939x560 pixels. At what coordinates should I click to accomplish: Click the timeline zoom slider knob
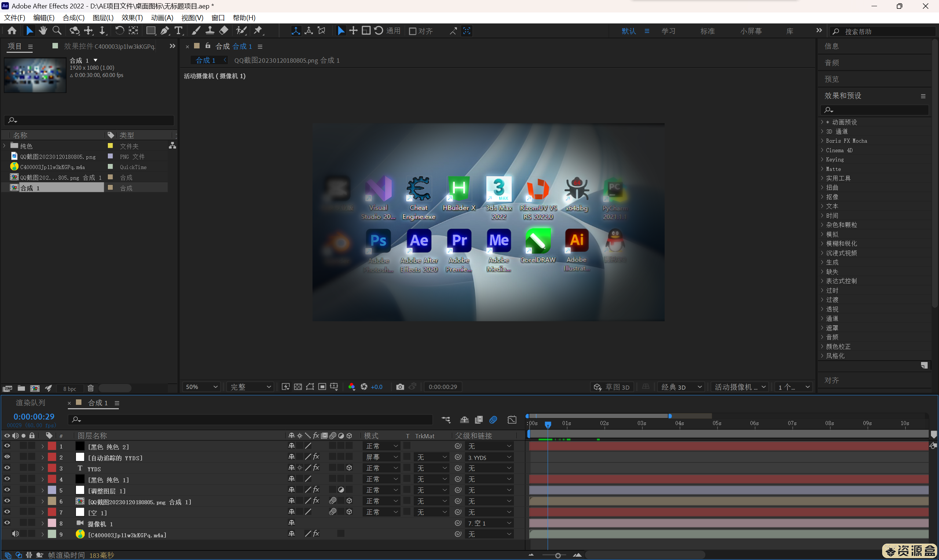tap(558, 556)
